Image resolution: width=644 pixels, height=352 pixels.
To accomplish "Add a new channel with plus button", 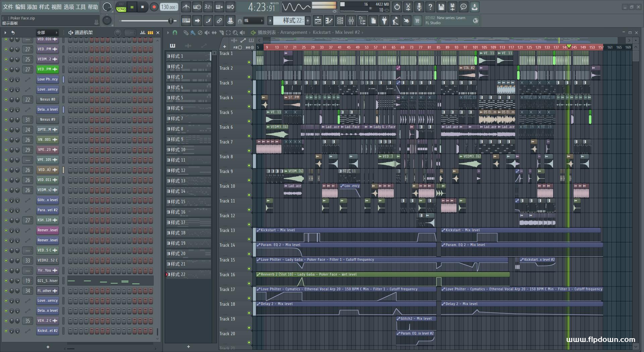I will 48,347.
